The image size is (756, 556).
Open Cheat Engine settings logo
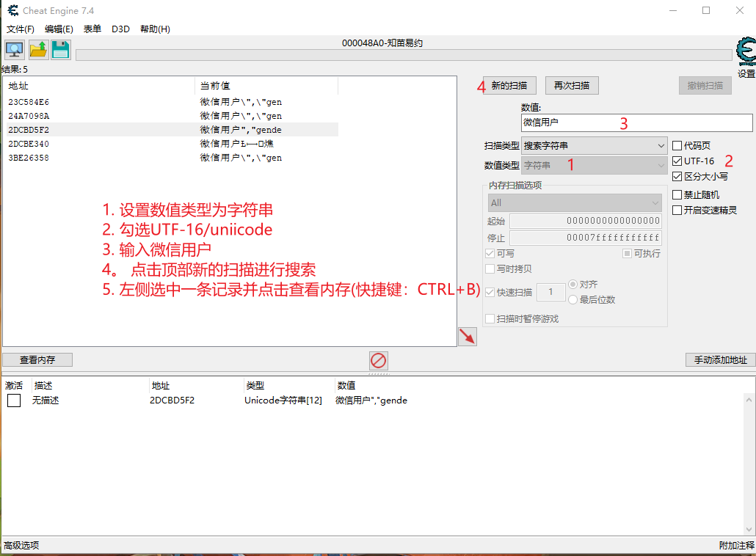[x=746, y=52]
